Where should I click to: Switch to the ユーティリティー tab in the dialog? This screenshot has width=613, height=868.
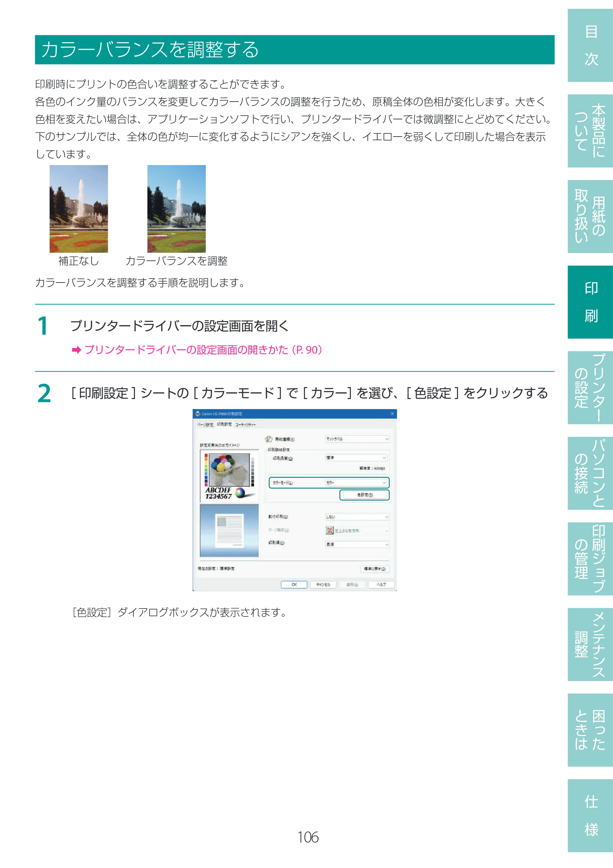tap(246, 424)
